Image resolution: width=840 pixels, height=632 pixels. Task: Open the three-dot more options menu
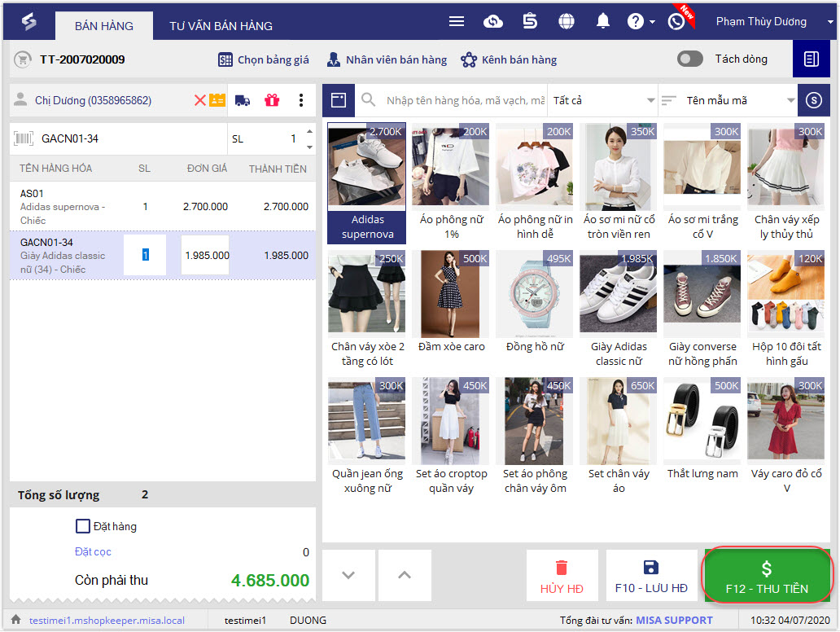pos(301,100)
